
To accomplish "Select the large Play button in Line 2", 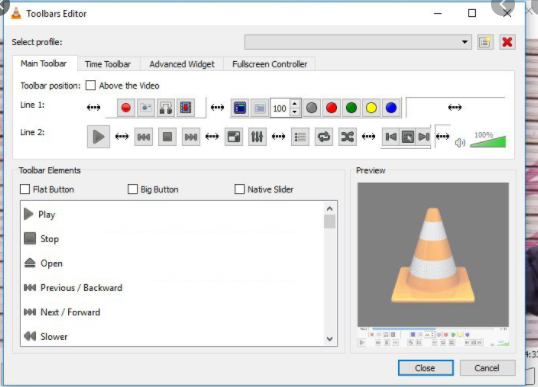I will click(x=98, y=137).
